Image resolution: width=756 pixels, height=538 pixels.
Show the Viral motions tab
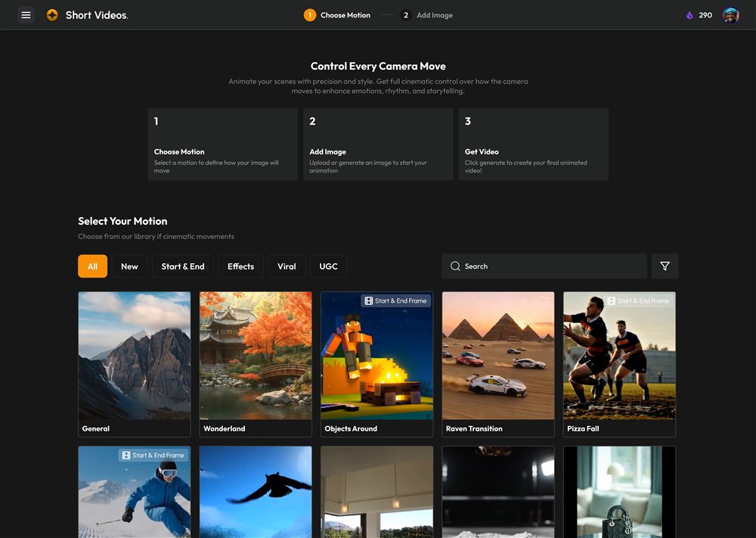[287, 266]
